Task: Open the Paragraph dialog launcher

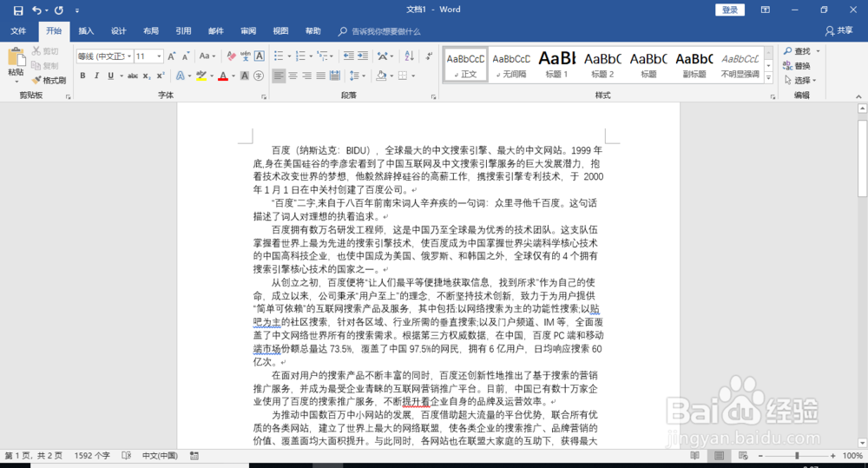Action: point(433,97)
